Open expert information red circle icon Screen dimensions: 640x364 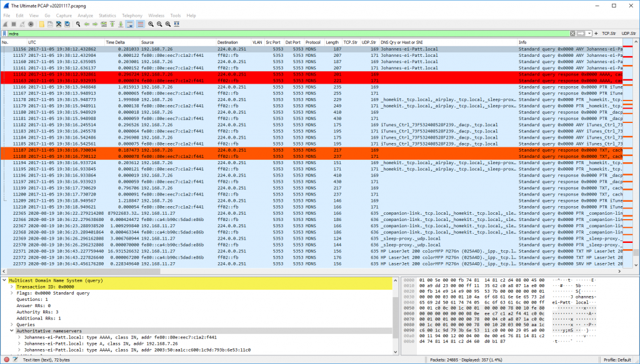(x=6, y=360)
